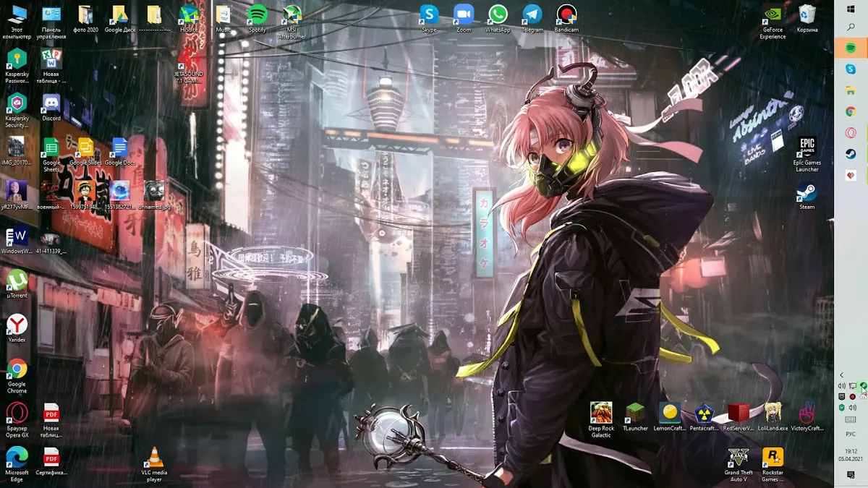Screen dimensions: 868x488
Task: Show hidden system tray icons
Action: [x=841, y=374]
